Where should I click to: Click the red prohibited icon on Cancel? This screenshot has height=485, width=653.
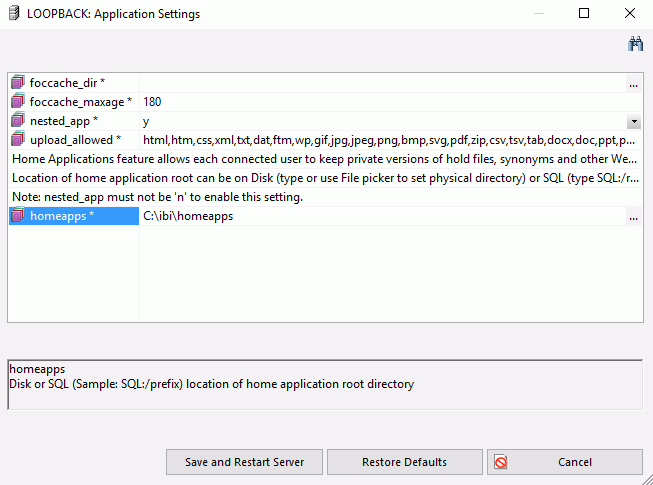click(x=501, y=462)
